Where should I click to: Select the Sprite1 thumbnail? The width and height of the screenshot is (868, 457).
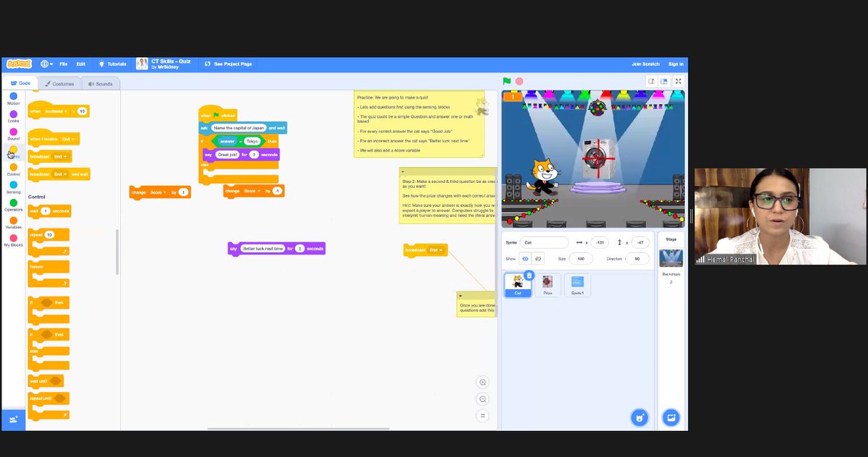577,285
